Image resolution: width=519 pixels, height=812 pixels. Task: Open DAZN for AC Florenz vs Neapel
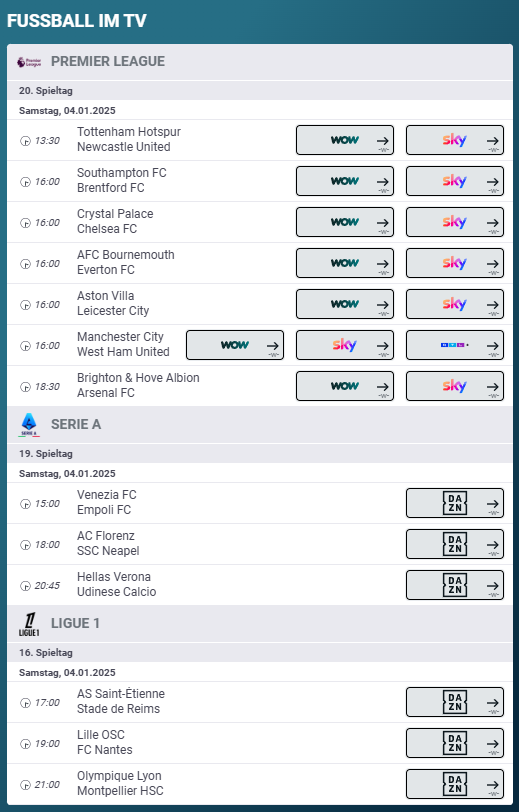[x=455, y=544]
